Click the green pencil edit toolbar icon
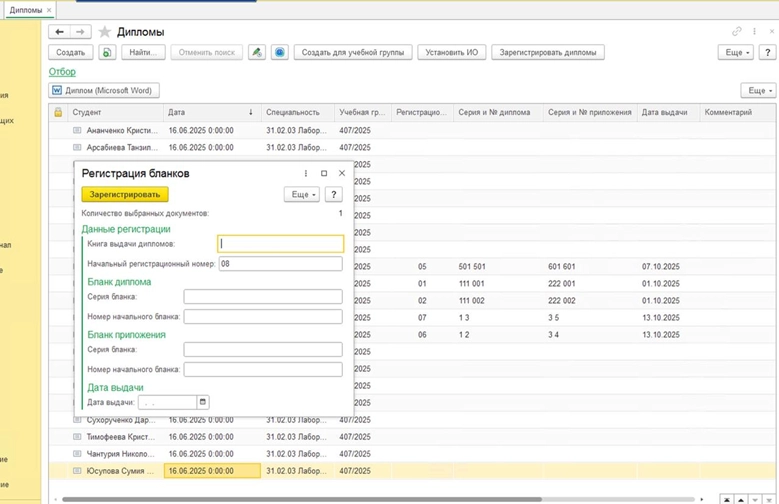 coord(257,52)
